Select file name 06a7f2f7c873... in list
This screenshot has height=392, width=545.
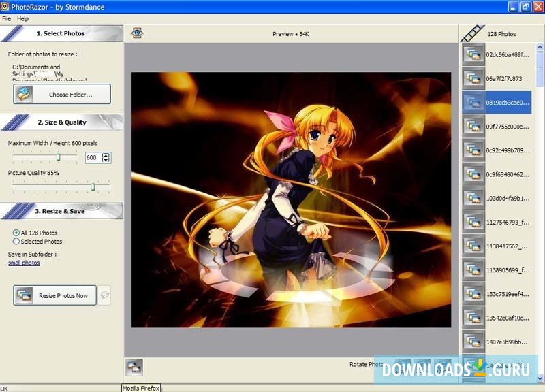508,78
